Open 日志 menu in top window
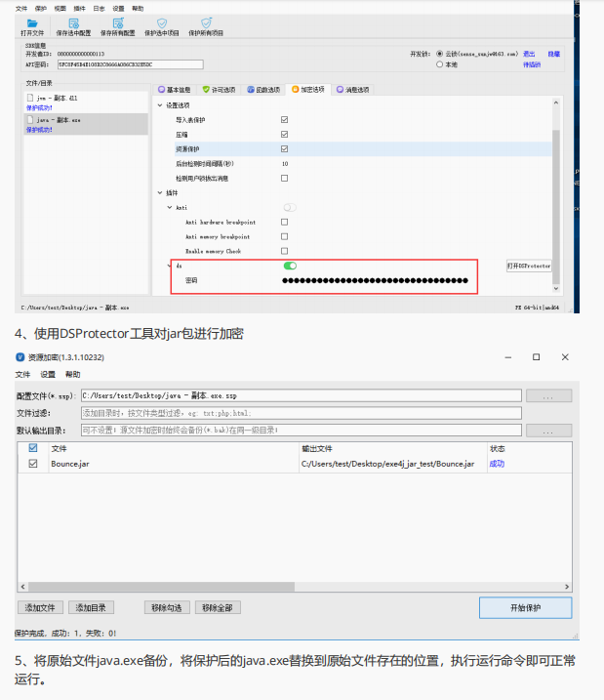This screenshot has width=604, height=700. coord(99,9)
